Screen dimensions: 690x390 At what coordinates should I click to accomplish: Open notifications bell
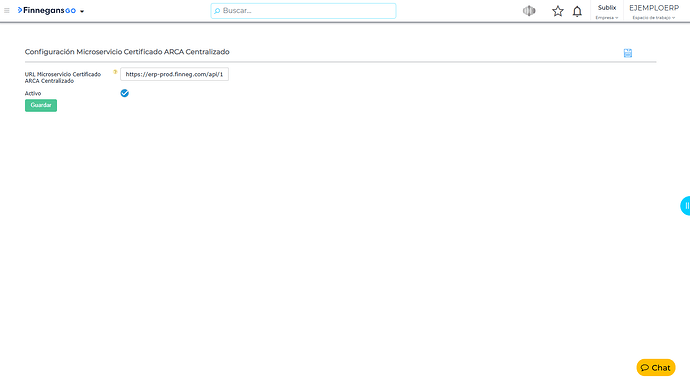coord(577,11)
